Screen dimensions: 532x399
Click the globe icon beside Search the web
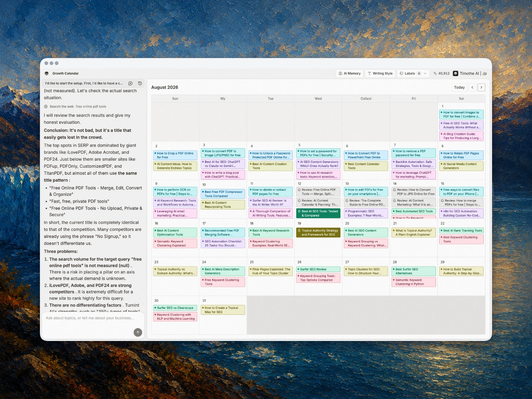coord(46,106)
